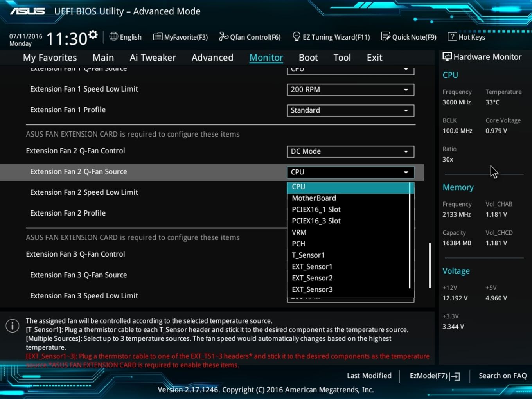Open My Favorites tab
Viewport: 532px width, 399px height.
(50, 58)
